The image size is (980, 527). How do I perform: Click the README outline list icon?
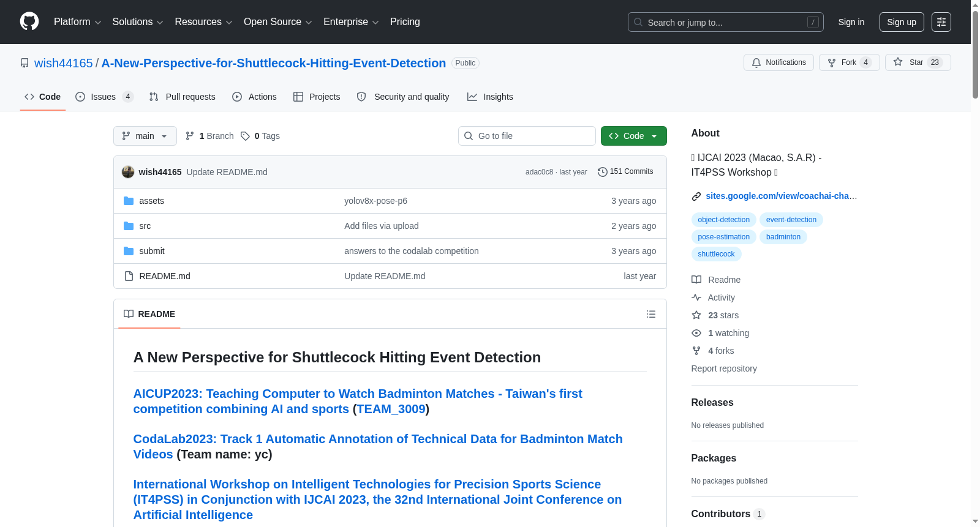click(651, 314)
